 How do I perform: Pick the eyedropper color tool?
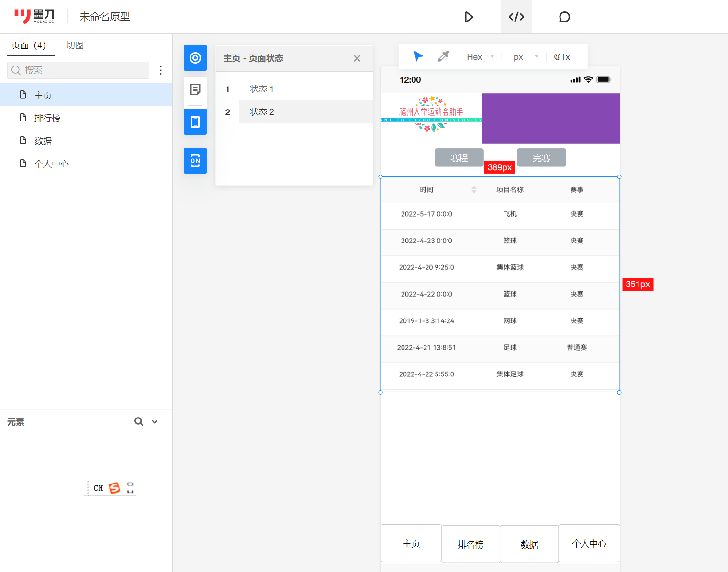point(443,56)
